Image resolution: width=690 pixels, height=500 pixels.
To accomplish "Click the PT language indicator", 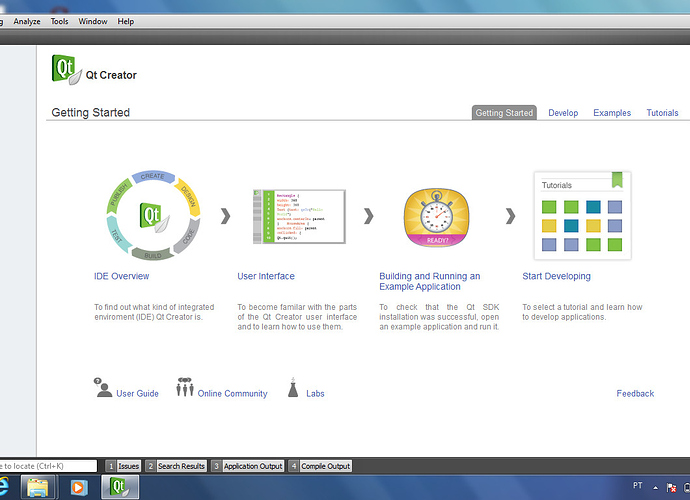I will [x=638, y=485].
